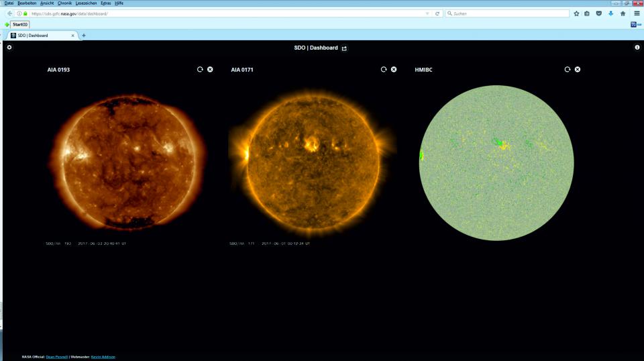Refresh the AIA 0193 image panel
The image size is (644, 361).
200,70
